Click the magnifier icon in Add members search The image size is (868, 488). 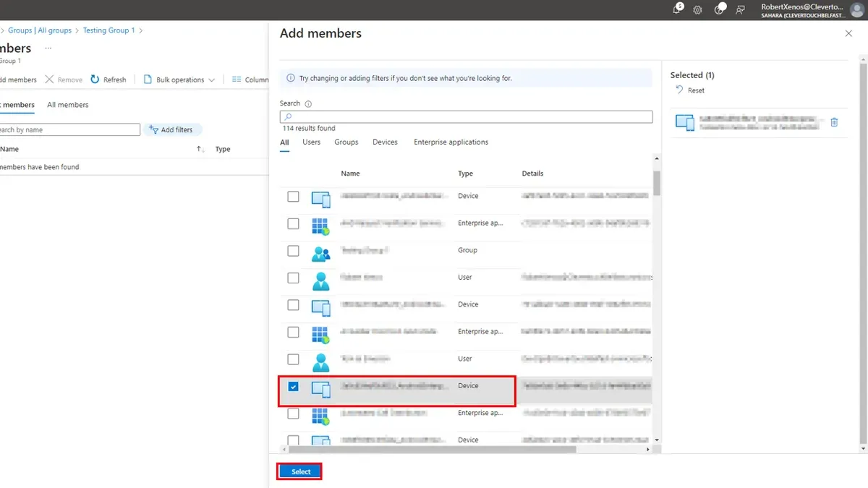pos(288,116)
